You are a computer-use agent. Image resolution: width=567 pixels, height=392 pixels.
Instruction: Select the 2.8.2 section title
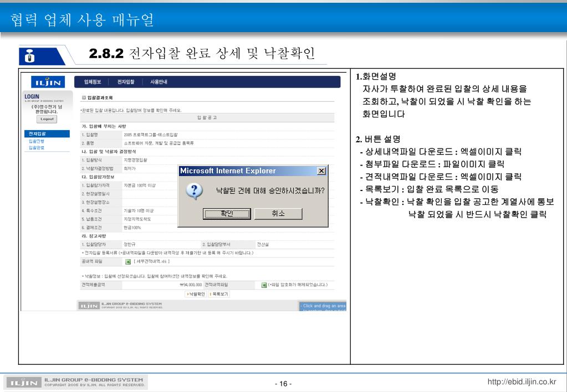pyautogui.click(x=202, y=54)
